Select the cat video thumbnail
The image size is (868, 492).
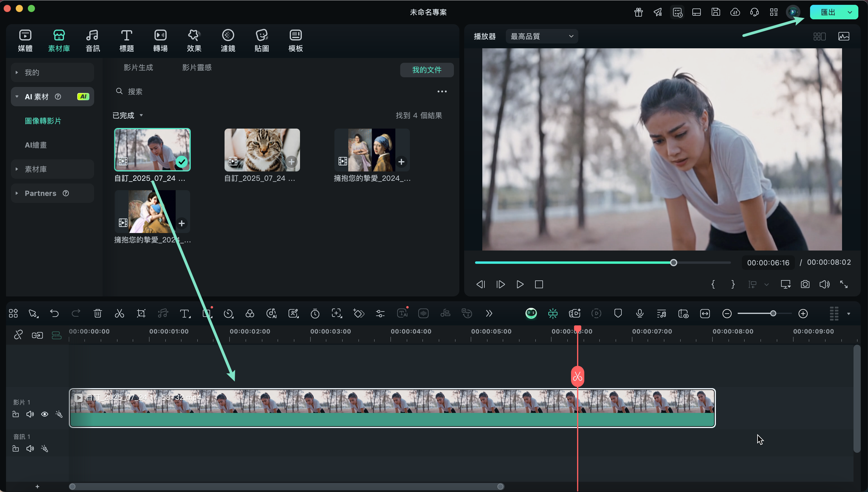pos(262,150)
